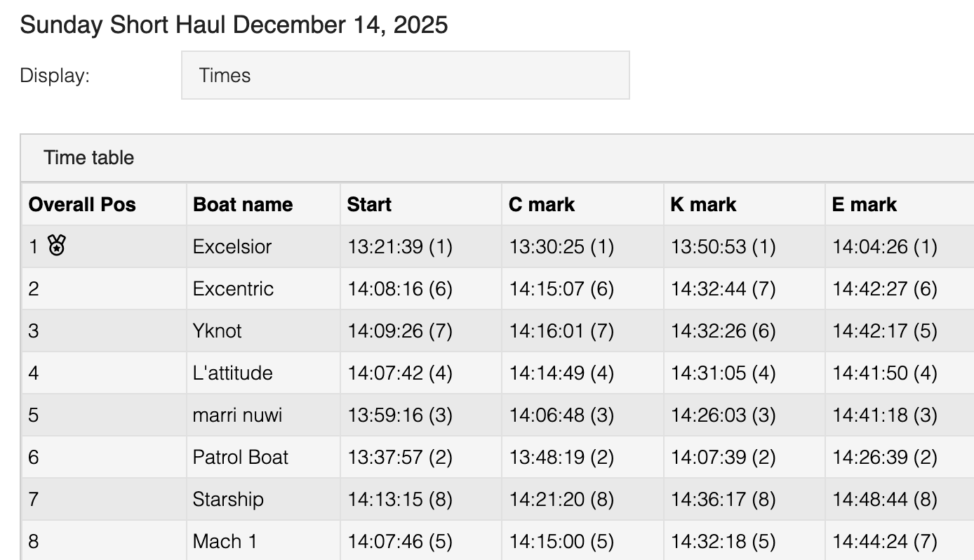Click the E mark column header
The width and height of the screenshot is (974, 560).
coord(865,204)
